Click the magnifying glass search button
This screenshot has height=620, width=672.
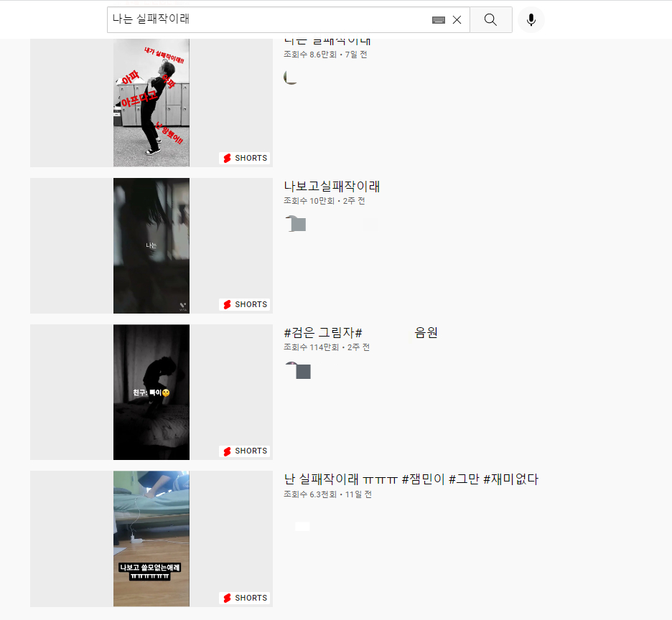point(490,20)
